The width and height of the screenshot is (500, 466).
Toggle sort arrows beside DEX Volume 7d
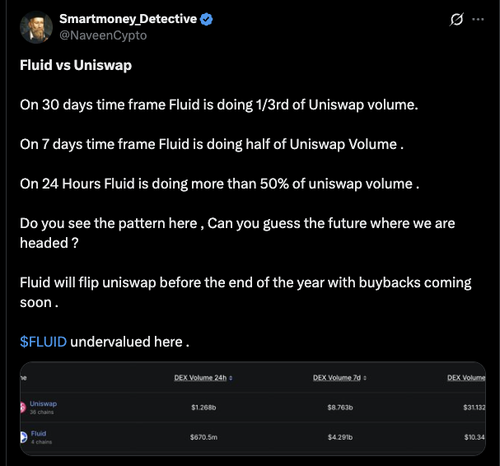tap(365, 378)
